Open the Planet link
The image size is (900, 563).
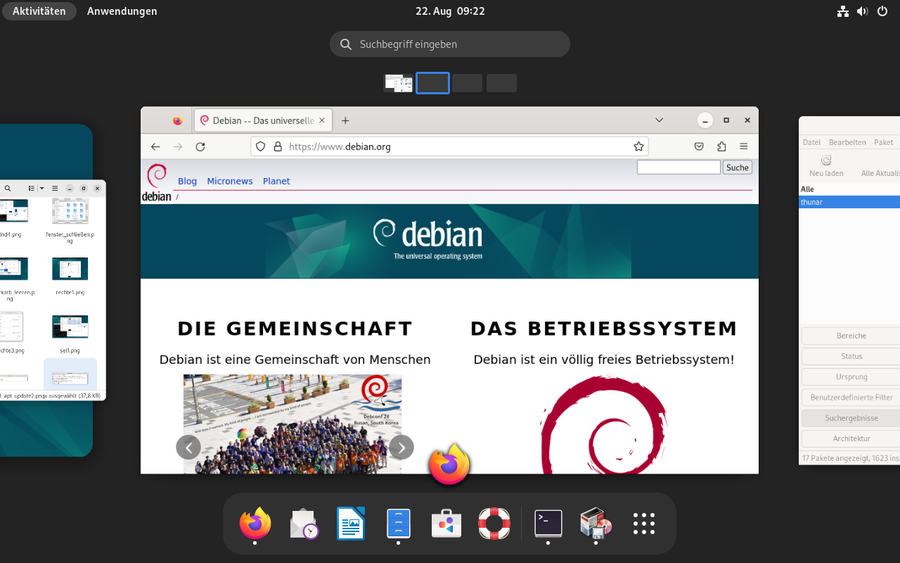pyautogui.click(x=276, y=181)
